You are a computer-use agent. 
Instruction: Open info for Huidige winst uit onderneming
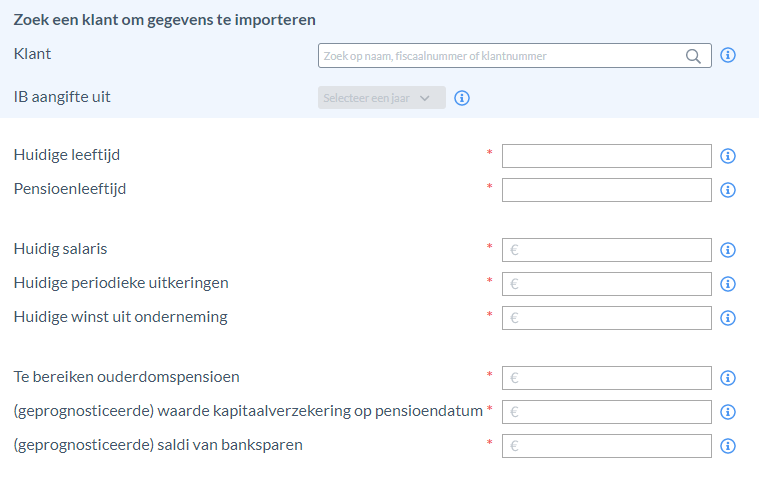[728, 318]
